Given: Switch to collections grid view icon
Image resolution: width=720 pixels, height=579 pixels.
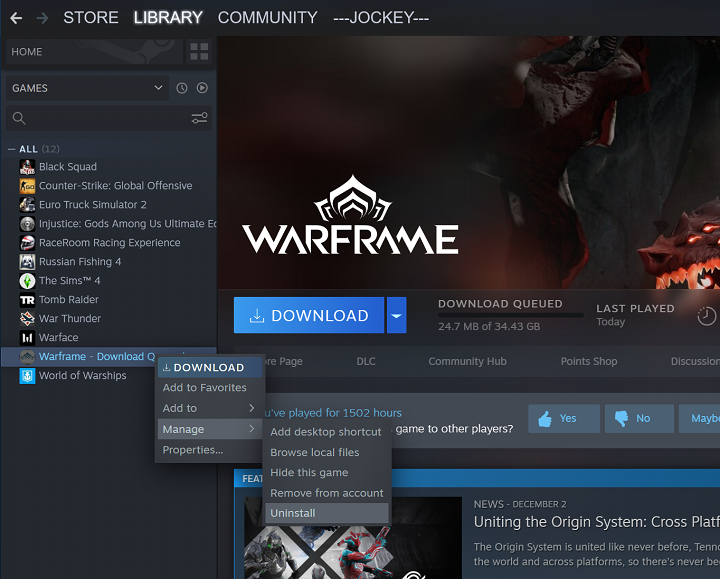Looking at the screenshot, I should point(199,51).
